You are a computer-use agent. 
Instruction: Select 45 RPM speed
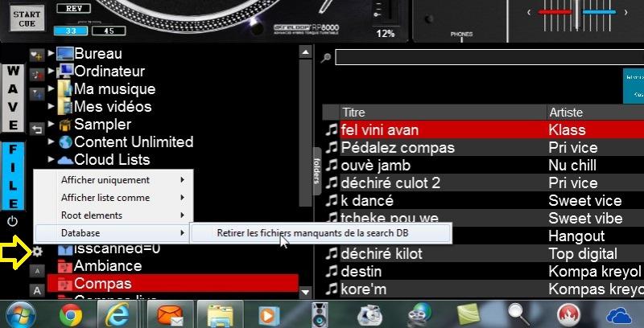(109, 31)
